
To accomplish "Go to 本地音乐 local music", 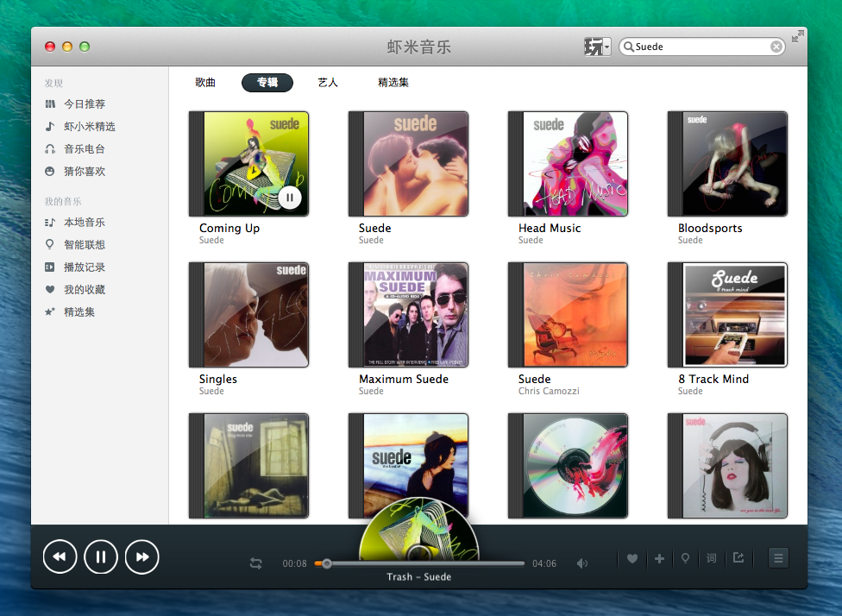I will pyautogui.click(x=75, y=222).
